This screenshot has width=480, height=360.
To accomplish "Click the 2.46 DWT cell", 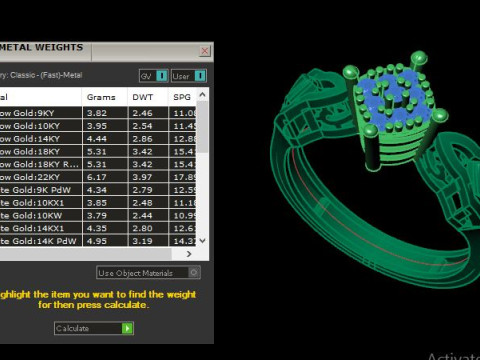I will coord(148,113).
